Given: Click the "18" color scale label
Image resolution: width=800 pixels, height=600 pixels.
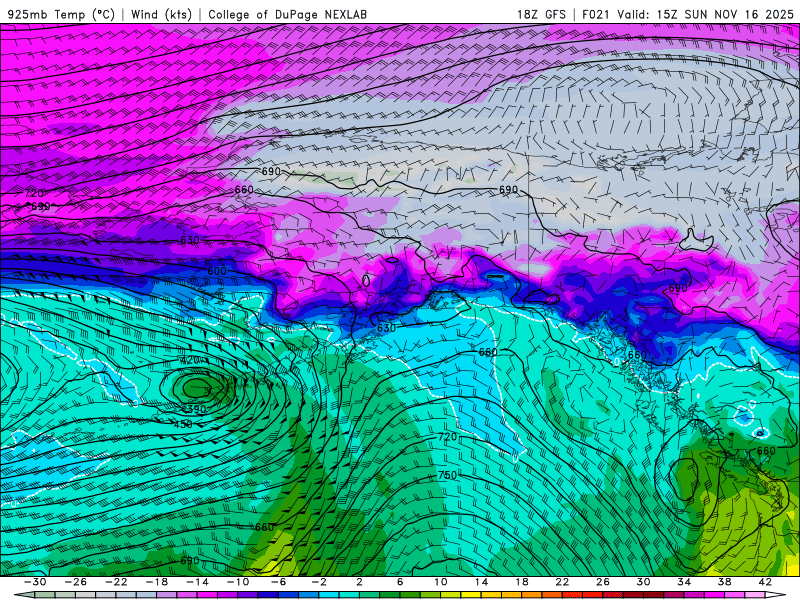Looking at the screenshot, I should 522,582.
